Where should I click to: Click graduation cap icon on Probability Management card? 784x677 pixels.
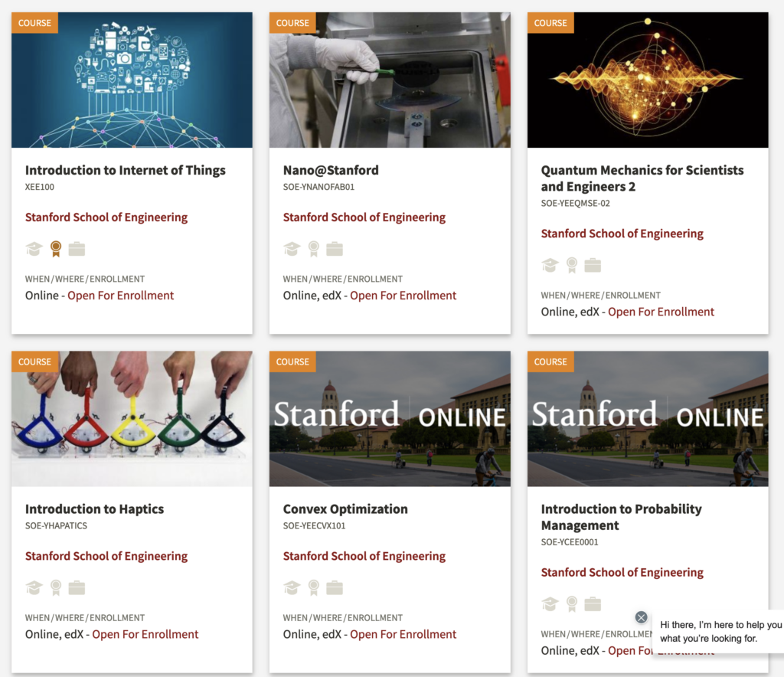(x=550, y=603)
